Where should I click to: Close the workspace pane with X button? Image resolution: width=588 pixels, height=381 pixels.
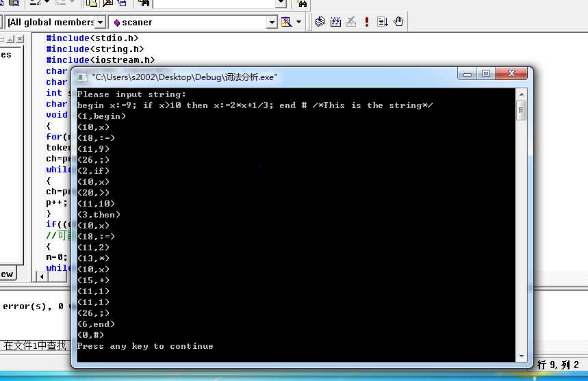click(x=20, y=38)
